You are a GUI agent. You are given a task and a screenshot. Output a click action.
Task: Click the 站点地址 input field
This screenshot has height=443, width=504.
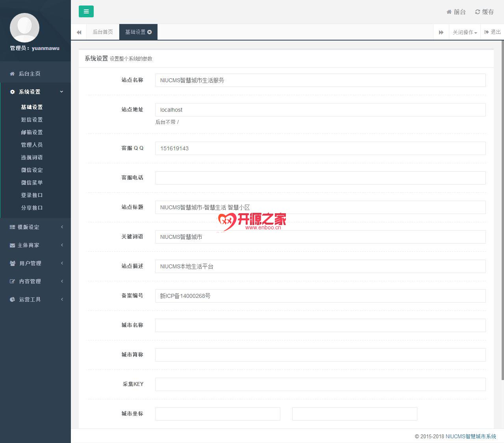[x=320, y=110]
